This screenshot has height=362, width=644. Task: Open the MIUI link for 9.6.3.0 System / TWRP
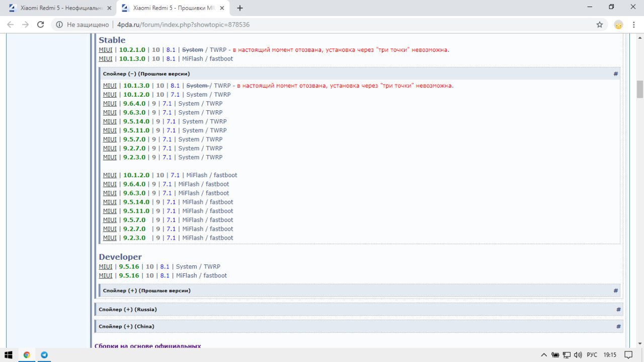[x=110, y=112]
